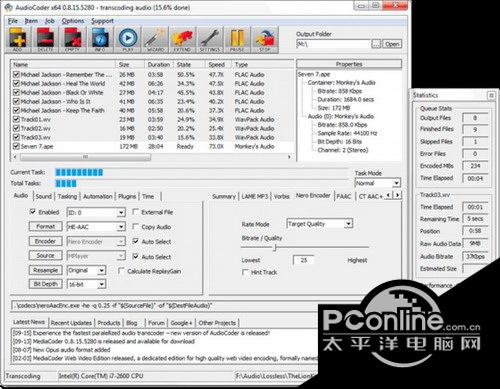
Task: Click the Resample button
Action: [x=45, y=270]
